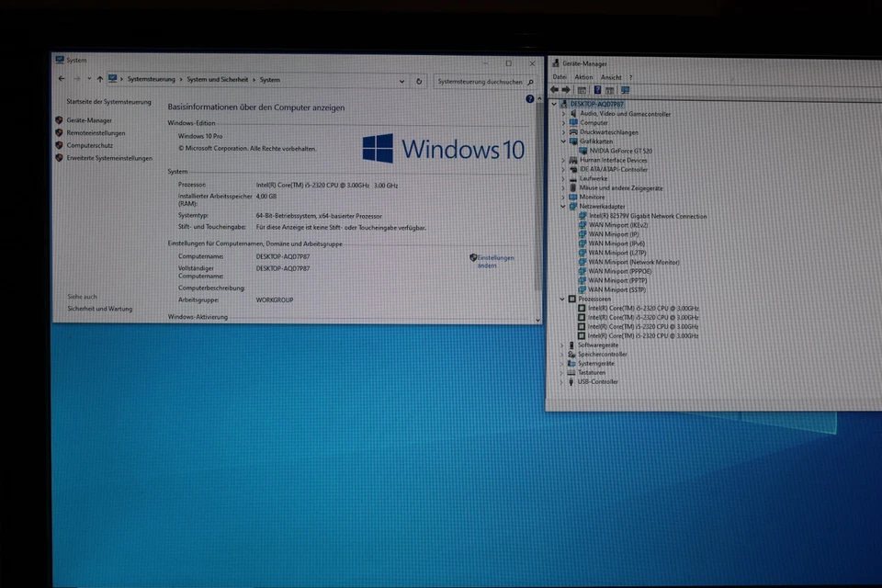882x588 pixels.
Task: Click the back arrow in Device Manager toolbar
Action: click(x=556, y=89)
